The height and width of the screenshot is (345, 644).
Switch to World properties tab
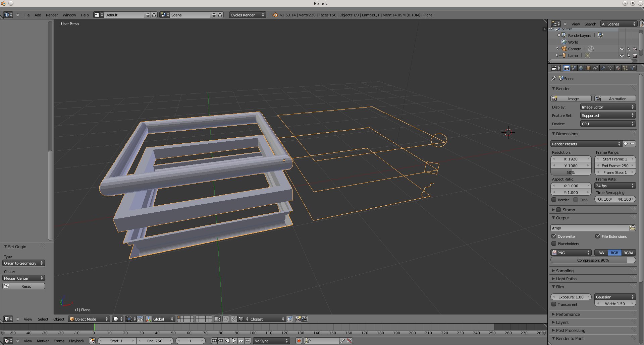pyautogui.click(x=581, y=68)
